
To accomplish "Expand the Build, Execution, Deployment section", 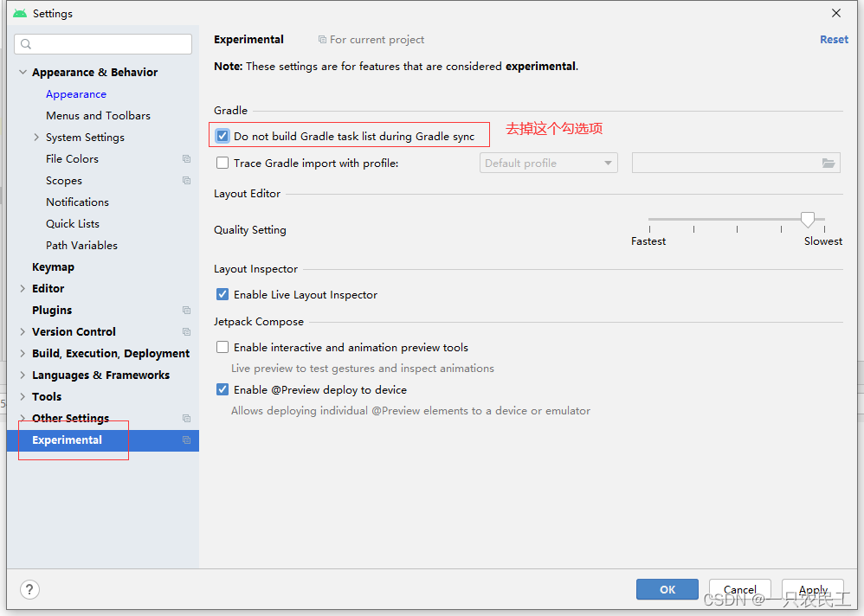I will [x=23, y=354].
